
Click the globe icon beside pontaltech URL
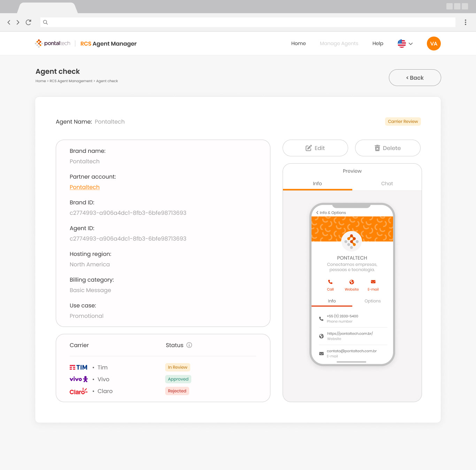pyautogui.click(x=321, y=336)
